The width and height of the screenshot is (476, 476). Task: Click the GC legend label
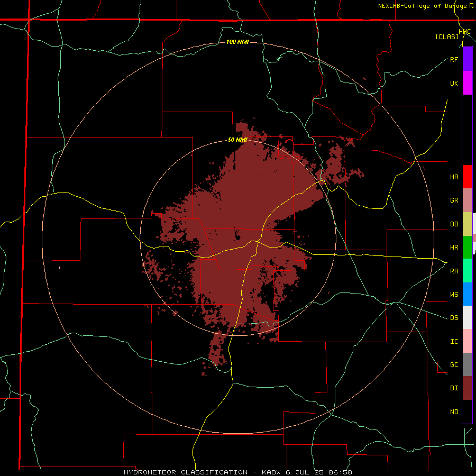[454, 365]
